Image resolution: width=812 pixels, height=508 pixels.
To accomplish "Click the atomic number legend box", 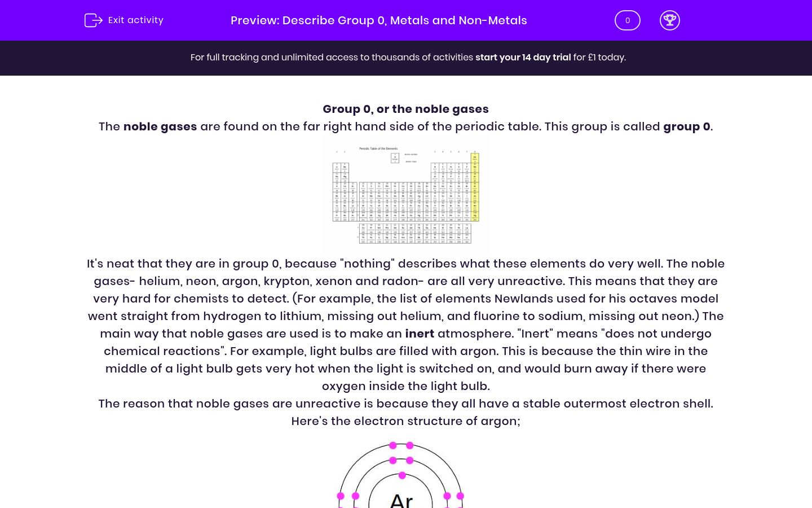I will [x=395, y=158].
